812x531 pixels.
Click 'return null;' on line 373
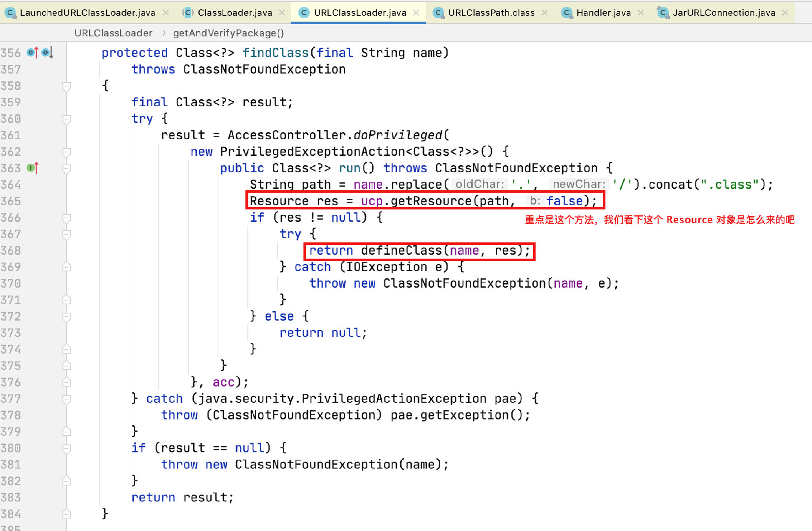[323, 333]
